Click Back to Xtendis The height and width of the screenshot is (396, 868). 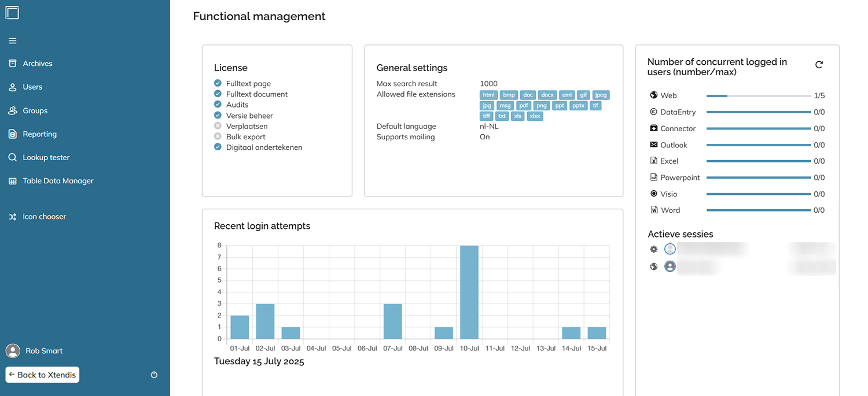[42, 375]
